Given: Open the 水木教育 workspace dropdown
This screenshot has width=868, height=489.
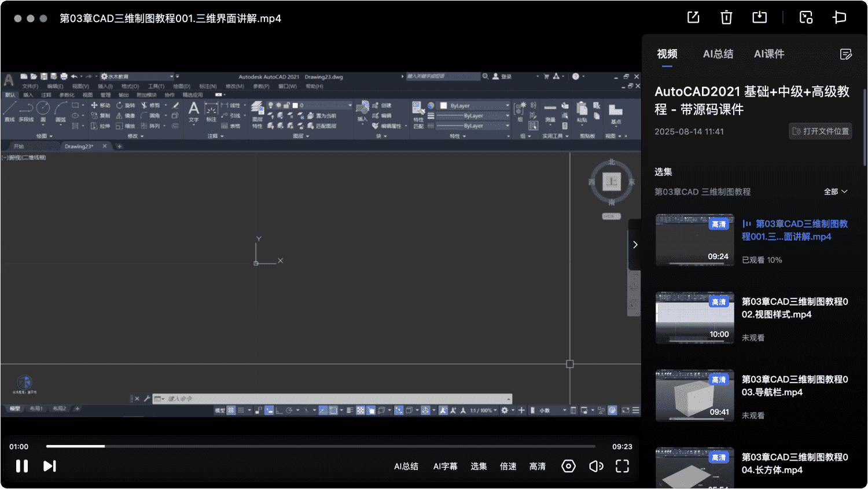Looking at the screenshot, I should point(137,76).
